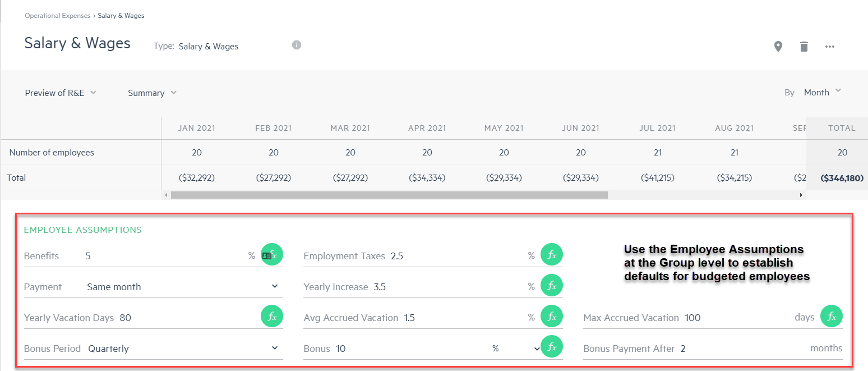Open formula for Avg Accrued Vacation
Image resolution: width=868 pixels, height=371 pixels.
(x=551, y=317)
